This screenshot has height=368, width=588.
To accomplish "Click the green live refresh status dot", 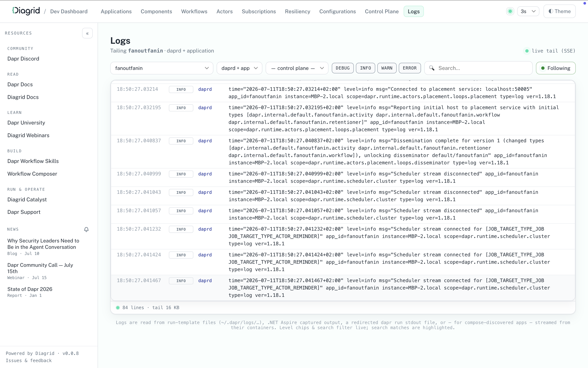I will [510, 11].
